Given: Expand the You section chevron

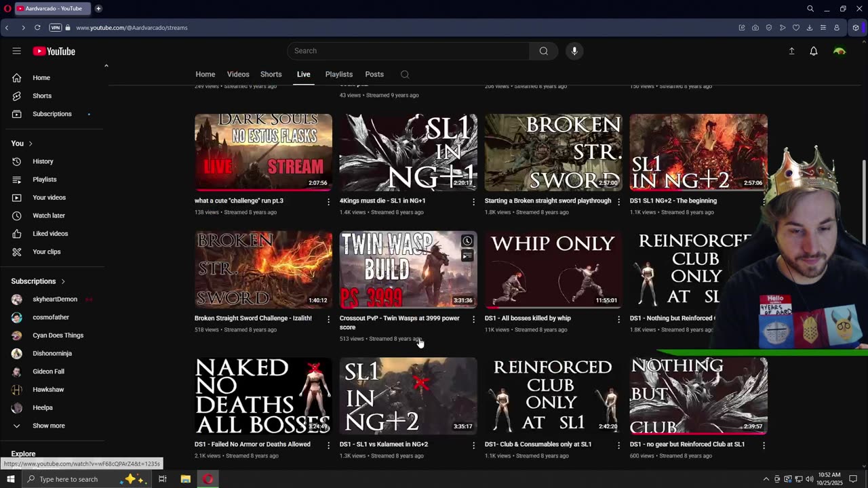Looking at the screenshot, I should click(31, 144).
